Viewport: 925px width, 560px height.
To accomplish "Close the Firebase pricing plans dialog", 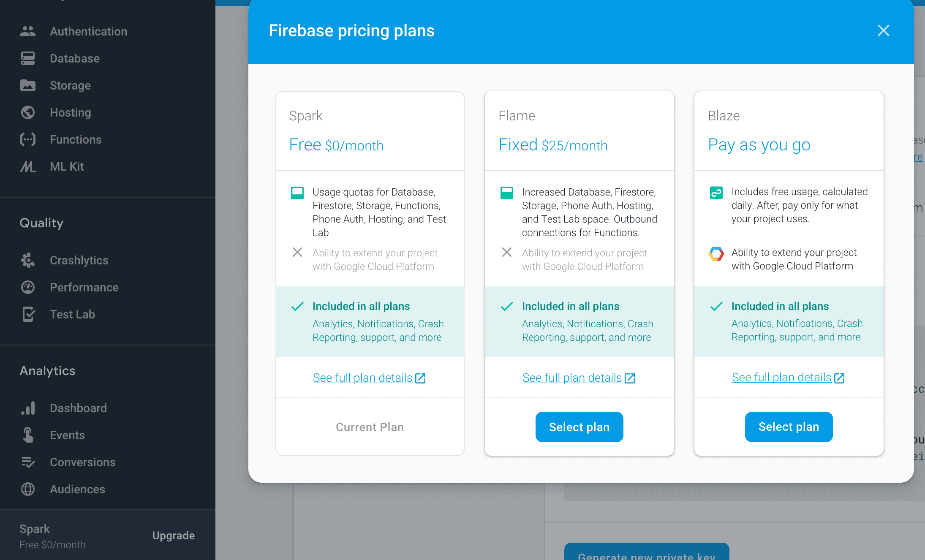I will 883,30.
